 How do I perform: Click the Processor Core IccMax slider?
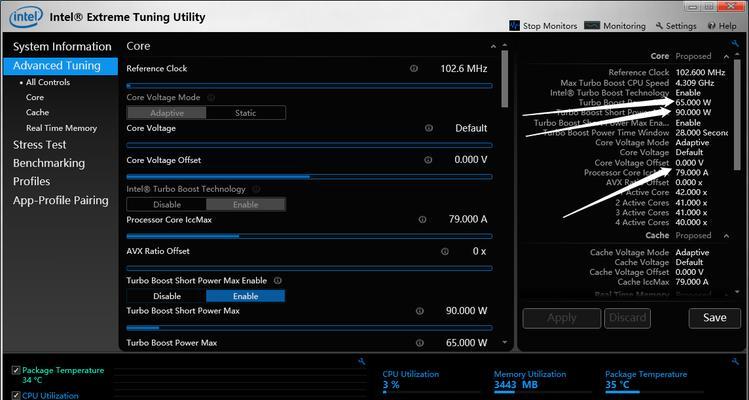tap(309, 236)
